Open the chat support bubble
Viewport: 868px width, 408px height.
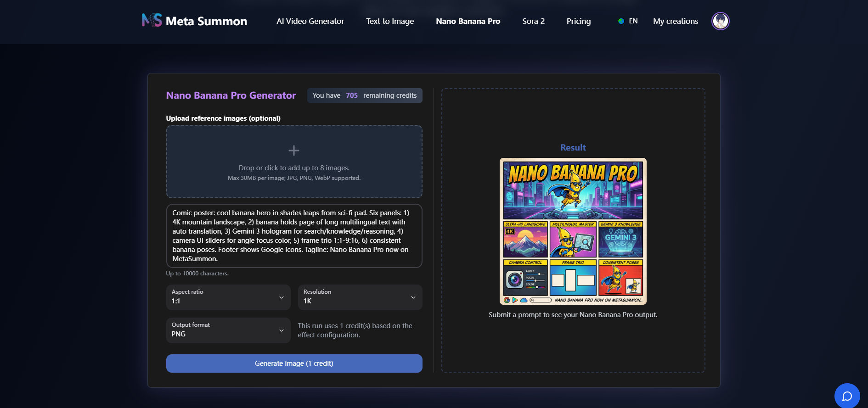tap(847, 396)
